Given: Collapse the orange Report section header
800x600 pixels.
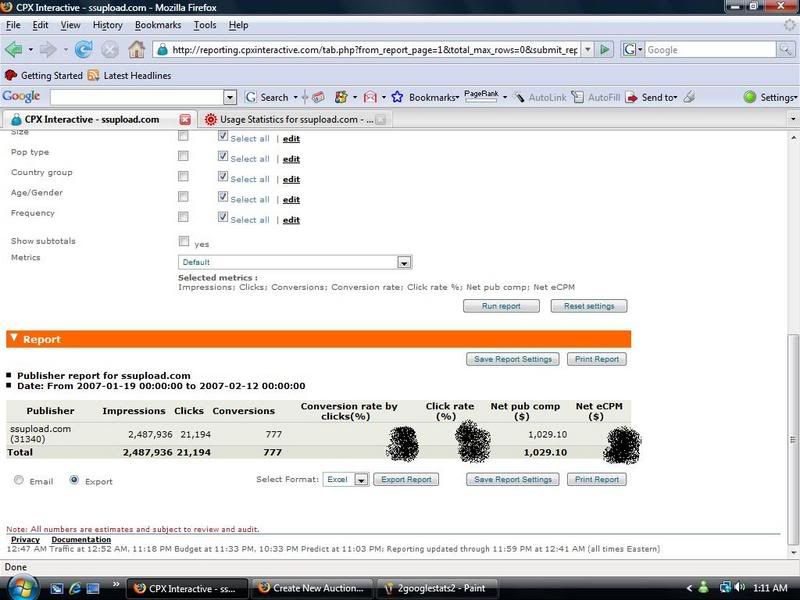Looking at the screenshot, I should pyautogui.click(x=14, y=339).
